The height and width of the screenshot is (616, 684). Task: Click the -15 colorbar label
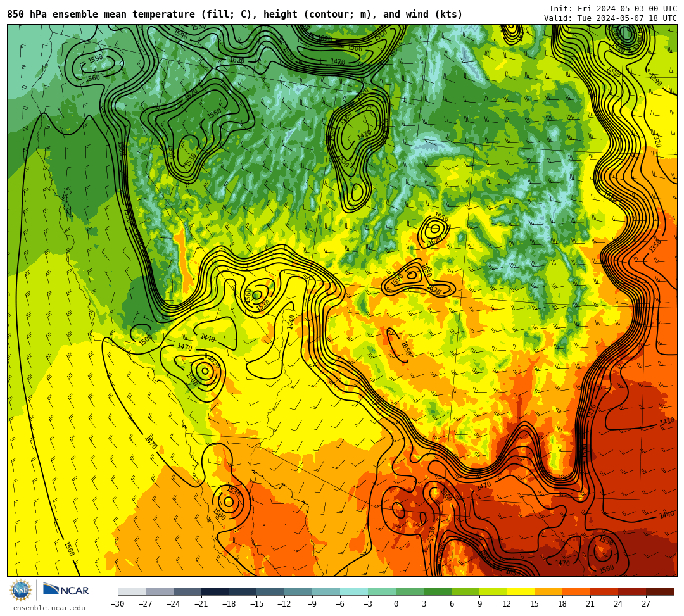pyautogui.click(x=257, y=604)
